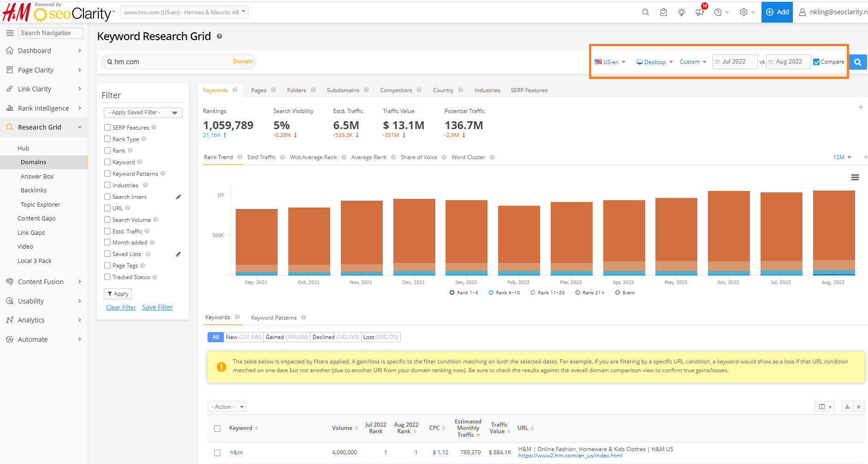The height and width of the screenshot is (464, 868).
Task: Open the Desktop device dropdown
Action: tap(654, 62)
